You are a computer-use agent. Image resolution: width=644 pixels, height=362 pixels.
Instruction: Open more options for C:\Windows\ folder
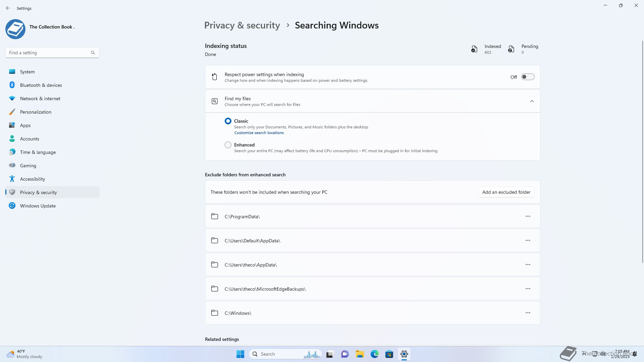528,313
